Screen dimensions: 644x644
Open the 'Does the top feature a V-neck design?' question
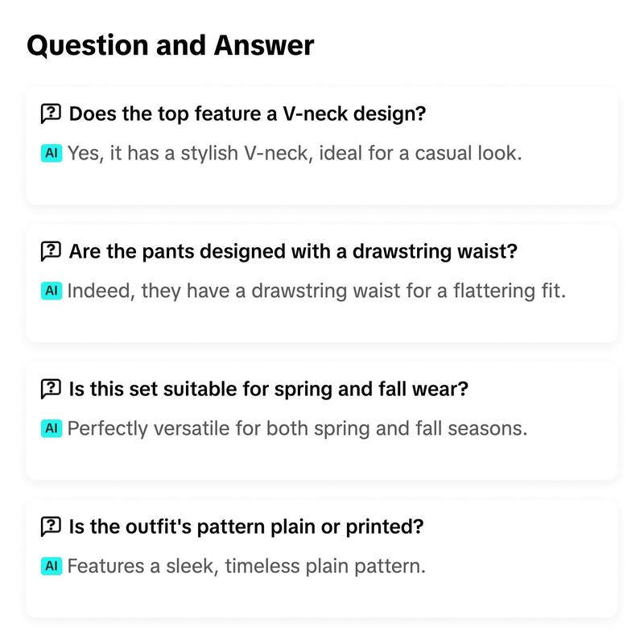click(x=247, y=114)
